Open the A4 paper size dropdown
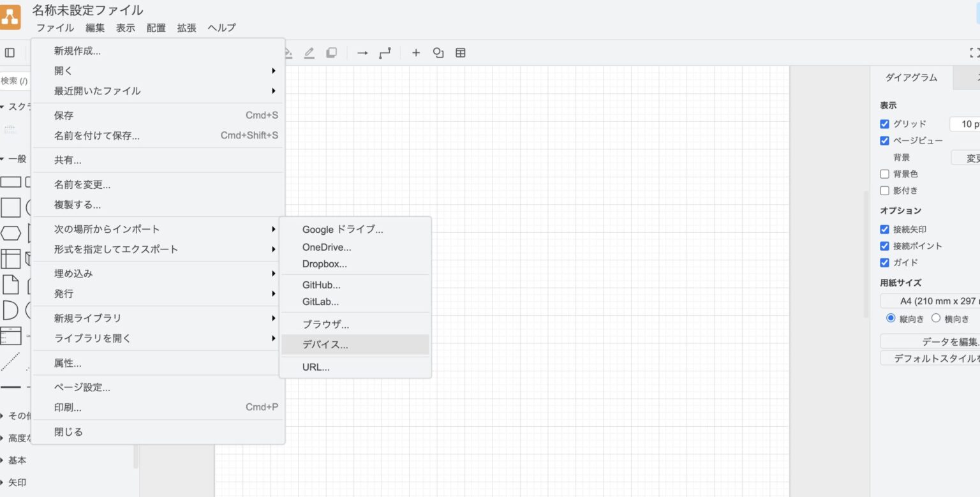 click(932, 301)
